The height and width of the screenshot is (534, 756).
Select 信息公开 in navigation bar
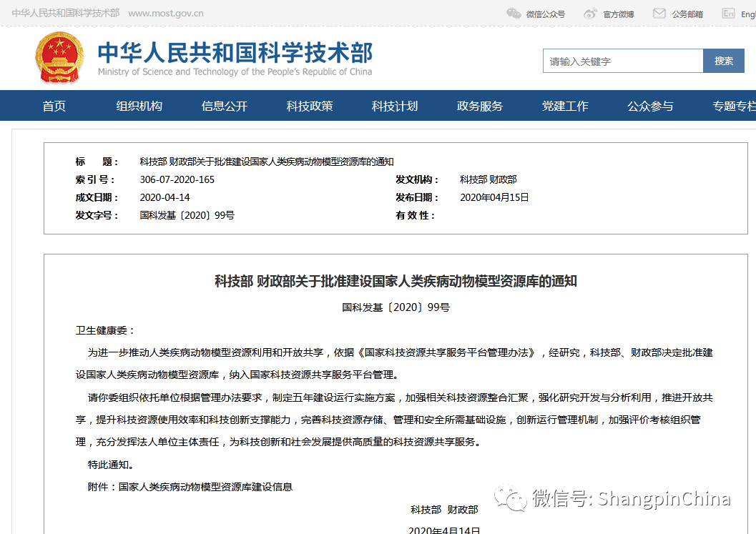(x=225, y=106)
